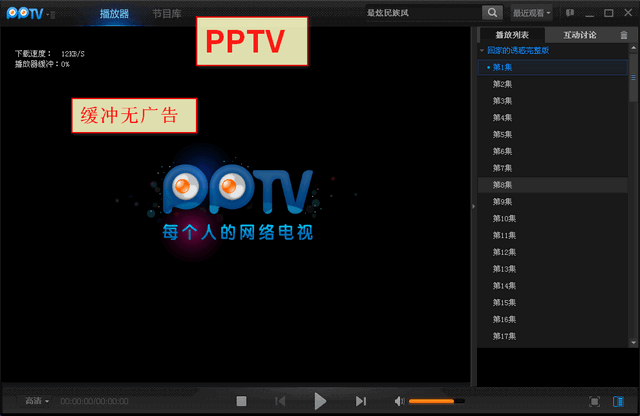
Task: Click the feedback flag icon in title bar
Action: pyautogui.click(x=570, y=13)
